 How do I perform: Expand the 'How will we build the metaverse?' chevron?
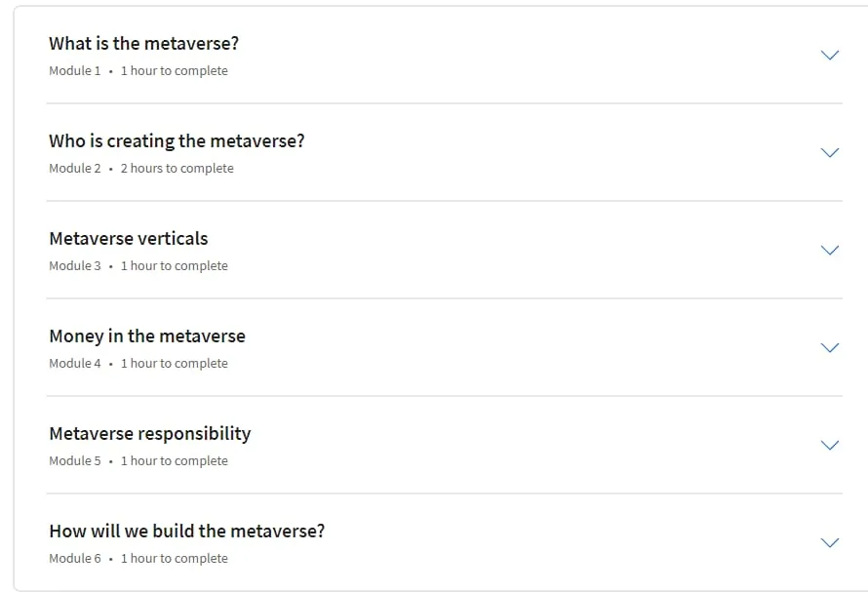829,542
